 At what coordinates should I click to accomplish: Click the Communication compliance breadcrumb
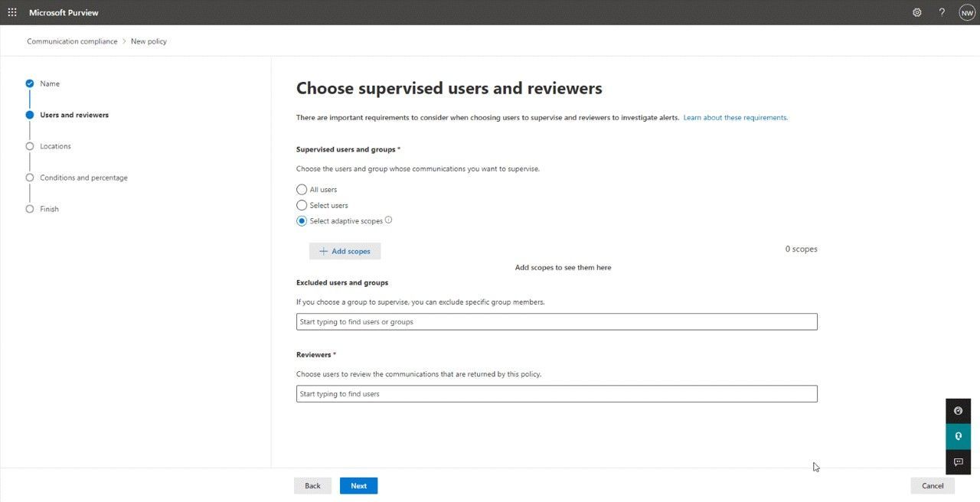click(x=72, y=41)
